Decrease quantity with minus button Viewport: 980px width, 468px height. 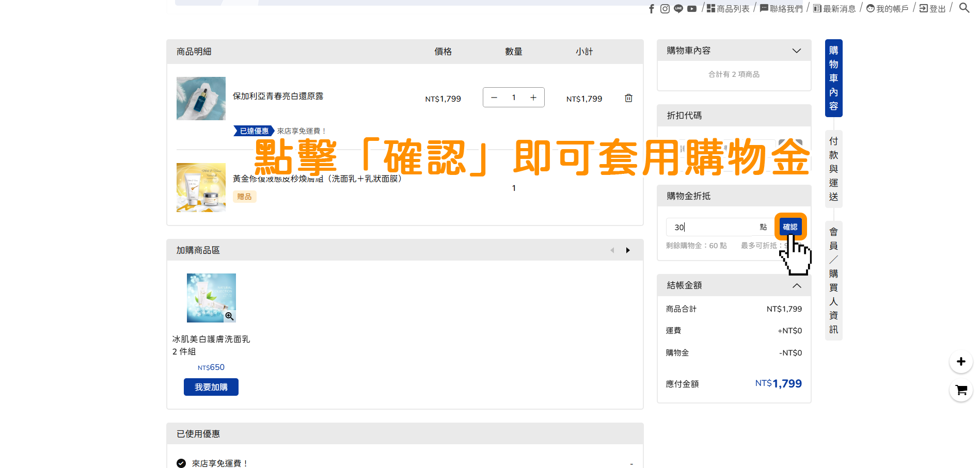point(494,98)
